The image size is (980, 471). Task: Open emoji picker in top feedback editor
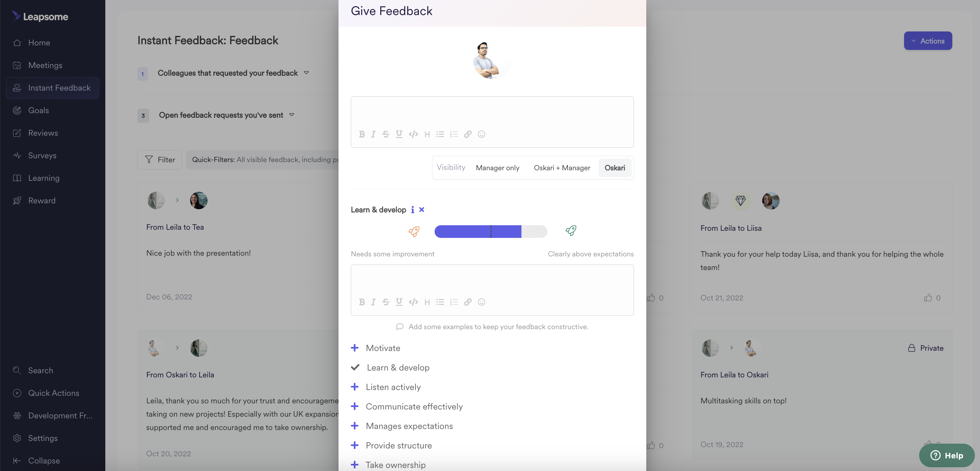[x=482, y=134]
